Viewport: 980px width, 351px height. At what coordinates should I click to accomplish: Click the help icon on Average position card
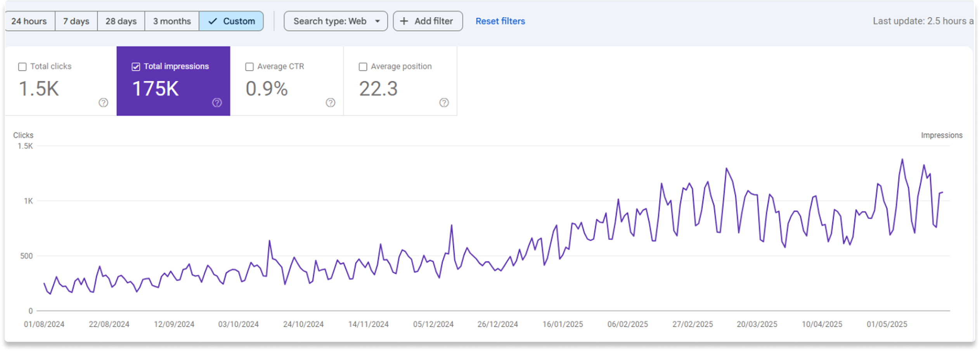444,103
